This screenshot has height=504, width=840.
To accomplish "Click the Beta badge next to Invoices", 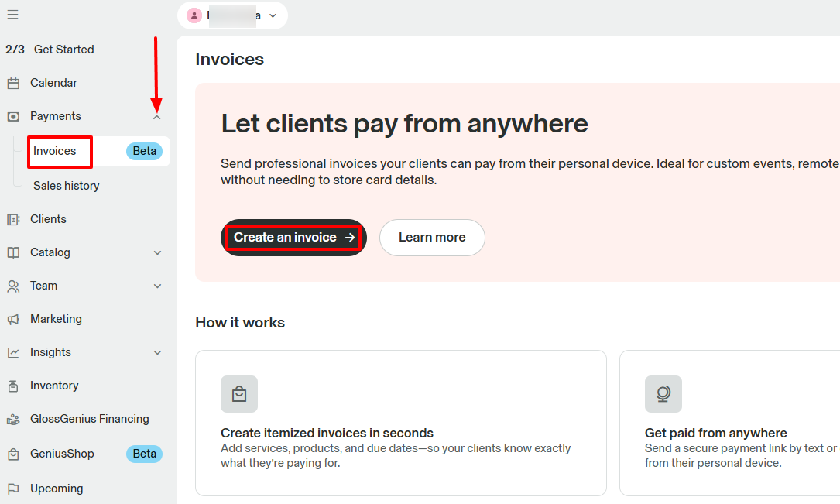I will tap(144, 151).
